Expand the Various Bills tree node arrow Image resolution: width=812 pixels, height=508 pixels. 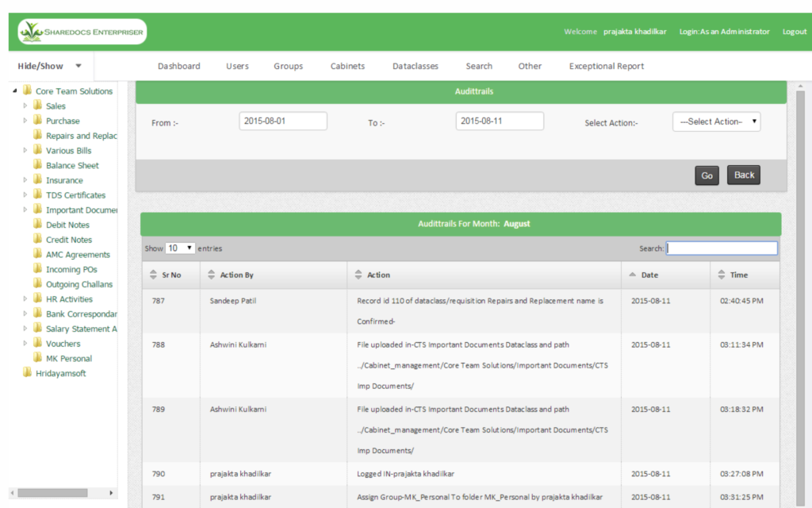[x=25, y=150]
